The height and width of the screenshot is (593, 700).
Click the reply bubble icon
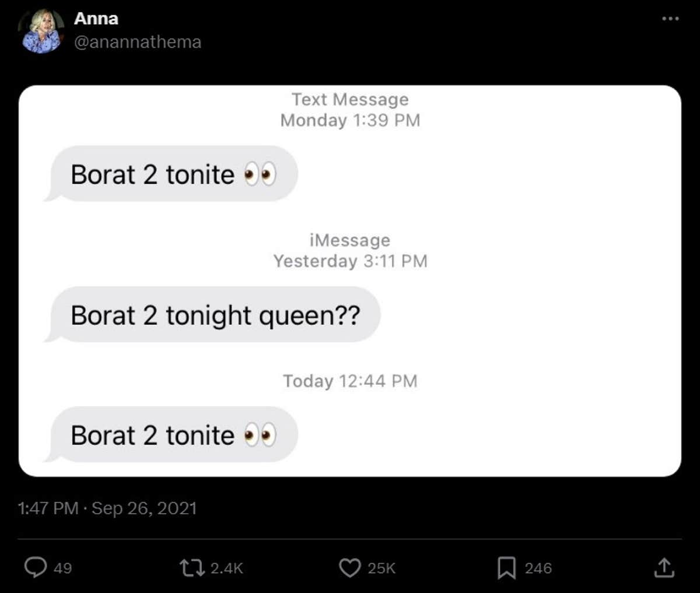coord(36,567)
